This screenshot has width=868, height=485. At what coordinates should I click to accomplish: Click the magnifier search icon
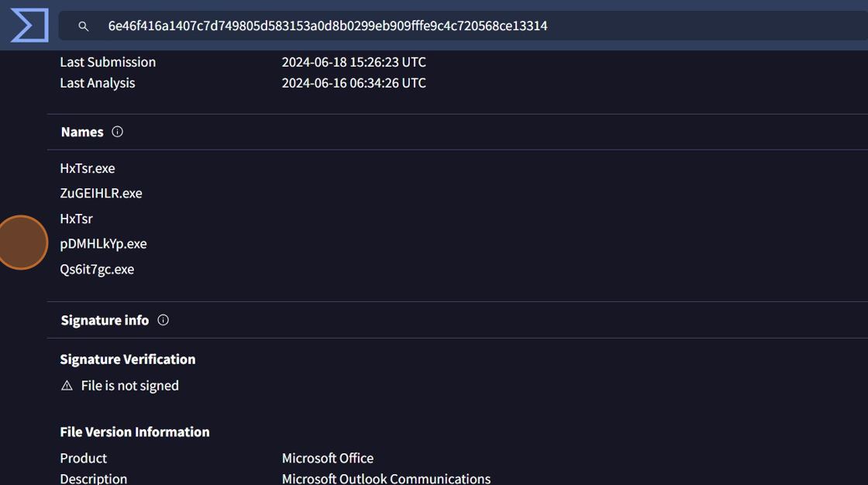(x=84, y=26)
